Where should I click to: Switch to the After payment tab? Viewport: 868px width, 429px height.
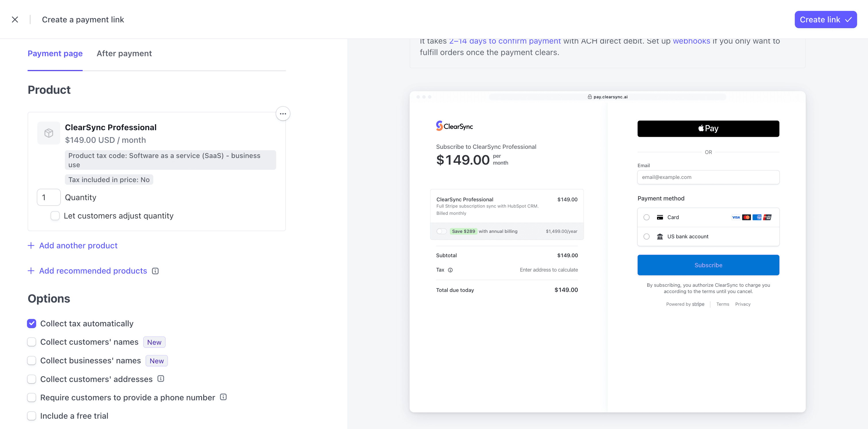tap(124, 53)
